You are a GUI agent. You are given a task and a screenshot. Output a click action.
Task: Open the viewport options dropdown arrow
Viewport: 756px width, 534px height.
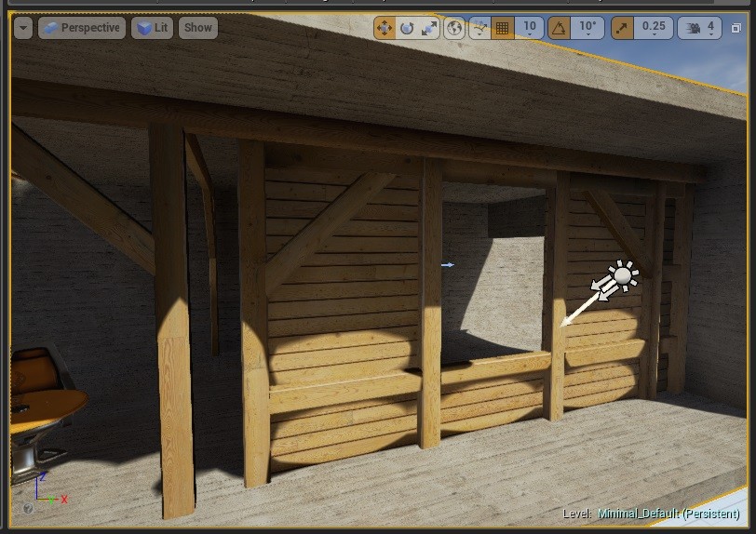pos(23,28)
